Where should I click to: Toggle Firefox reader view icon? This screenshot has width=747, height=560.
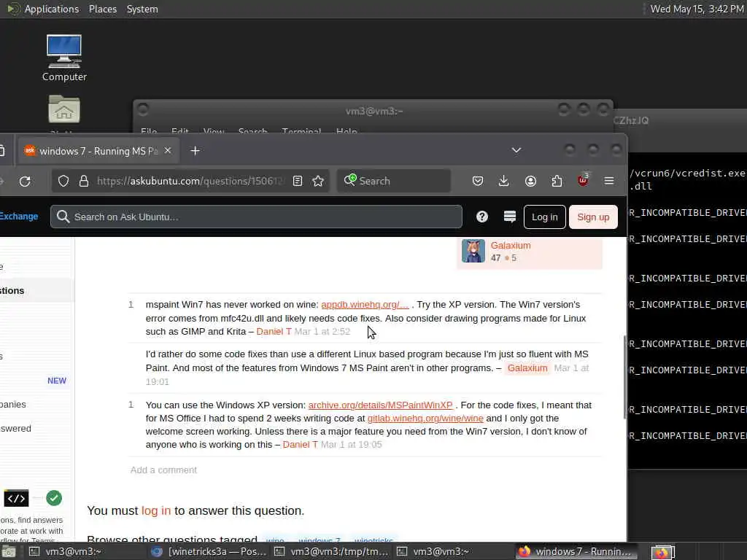298,181
